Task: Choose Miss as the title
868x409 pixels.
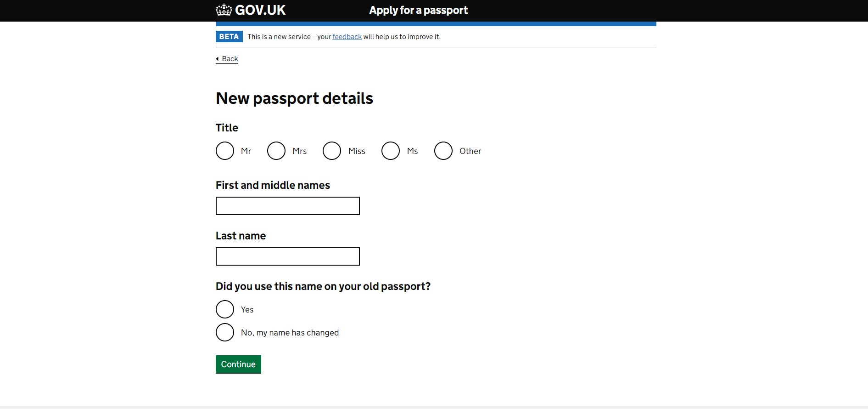Action: pyautogui.click(x=332, y=151)
